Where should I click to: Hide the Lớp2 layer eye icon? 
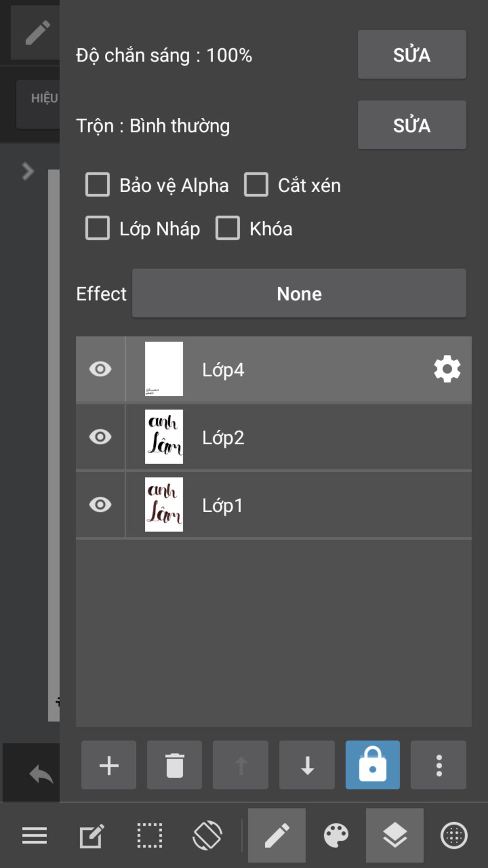[100, 437]
